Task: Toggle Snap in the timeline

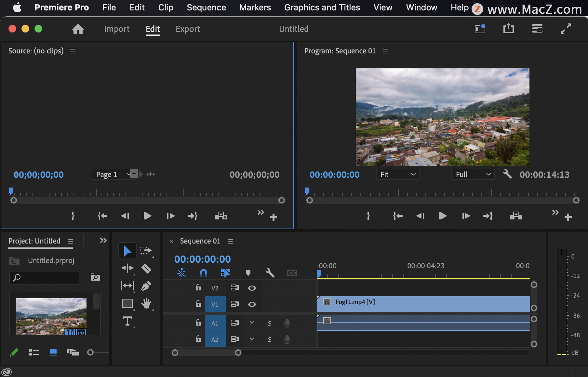Action: [x=203, y=273]
